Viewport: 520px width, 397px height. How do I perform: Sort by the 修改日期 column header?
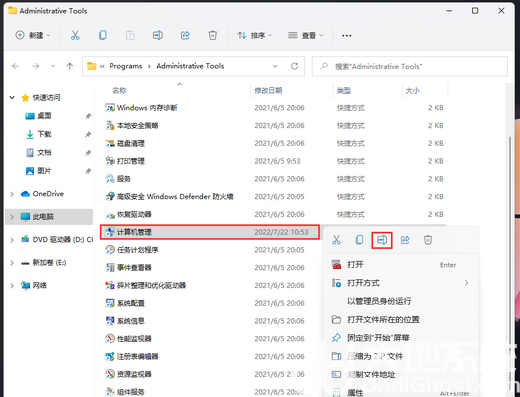pos(268,90)
